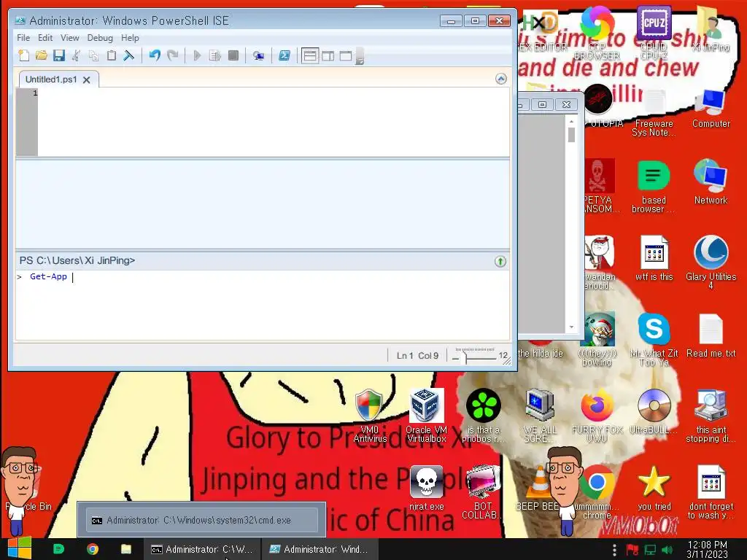The height and width of the screenshot is (560, 747).
Task: Open the File menu
Action: (x=23, y=38)
